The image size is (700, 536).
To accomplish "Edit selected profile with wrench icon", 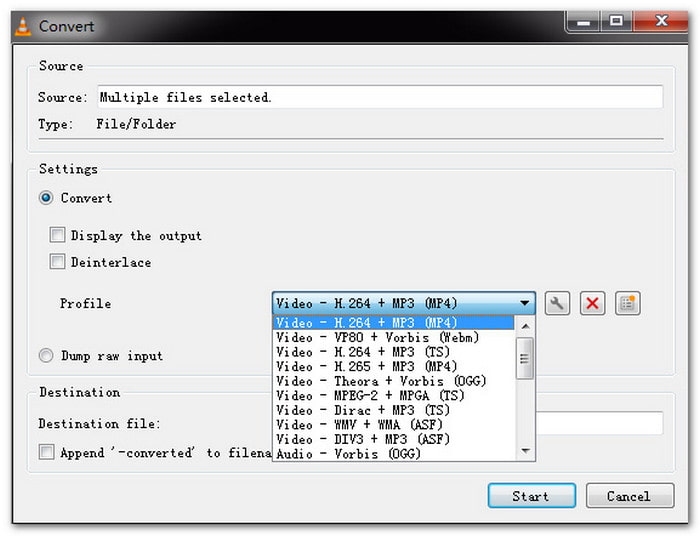I will [557, 304].
